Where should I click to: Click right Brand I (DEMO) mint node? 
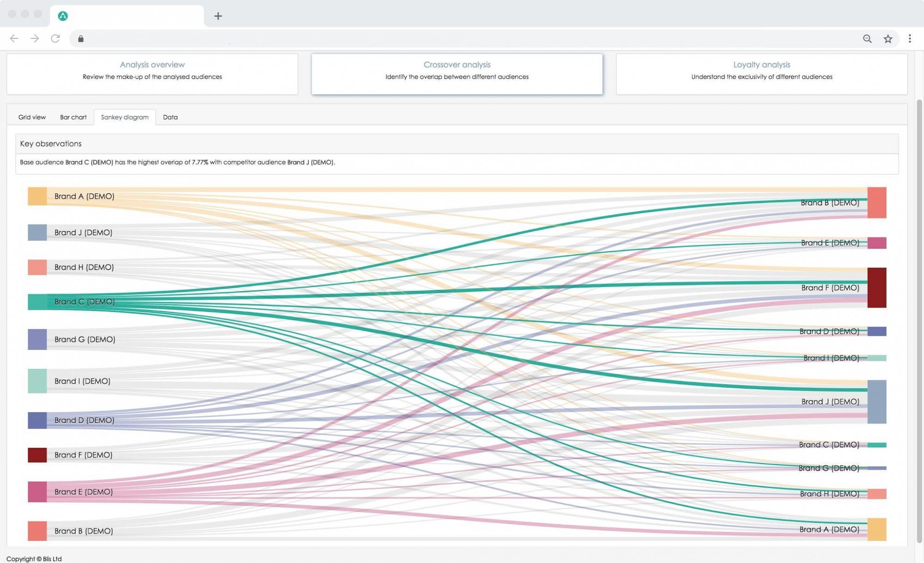click(877, 358)
